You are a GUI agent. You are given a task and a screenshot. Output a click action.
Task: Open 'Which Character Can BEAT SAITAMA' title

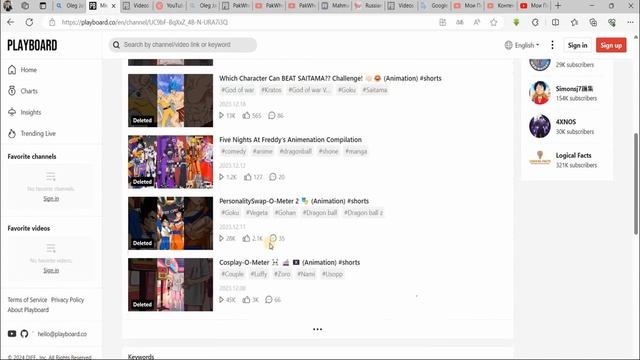[330, 78]
